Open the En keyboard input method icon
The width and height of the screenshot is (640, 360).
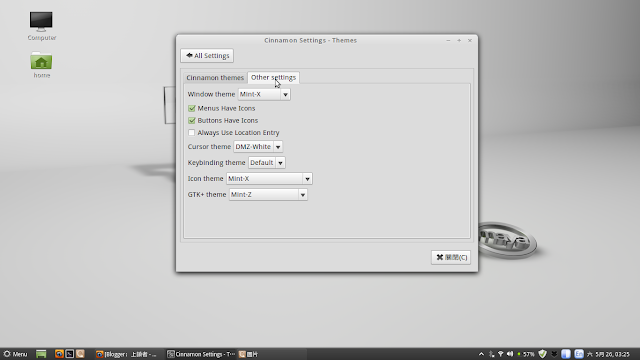click(x=579, y=354)
